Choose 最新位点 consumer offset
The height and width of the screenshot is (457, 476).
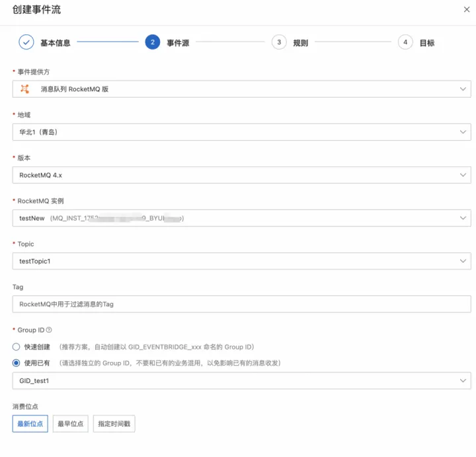point(30,423)
